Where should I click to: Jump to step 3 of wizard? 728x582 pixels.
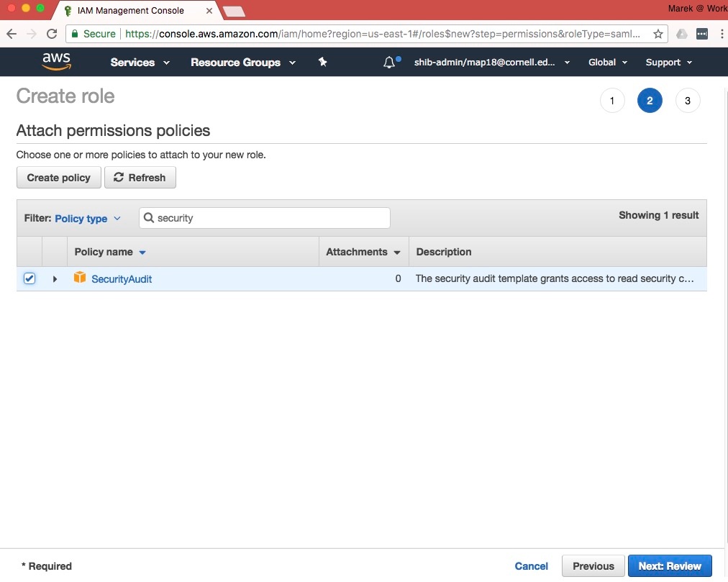tap(688, 100)
